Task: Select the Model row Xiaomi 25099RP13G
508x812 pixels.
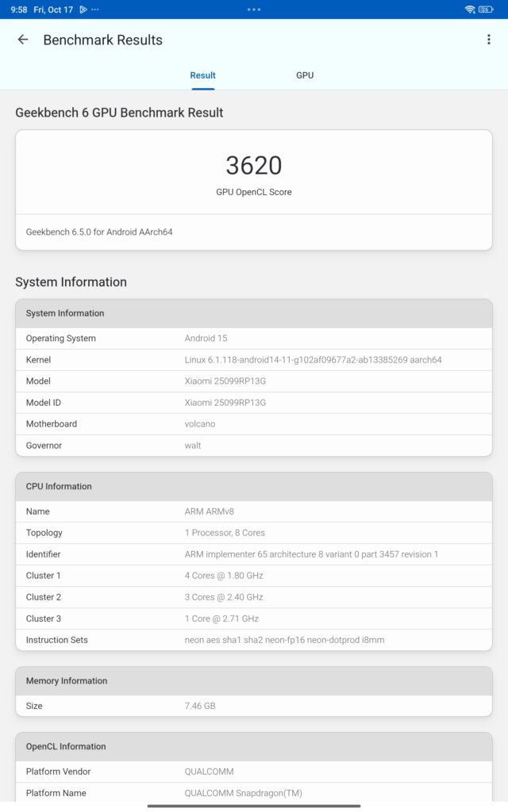Action: tap(254, 381)
